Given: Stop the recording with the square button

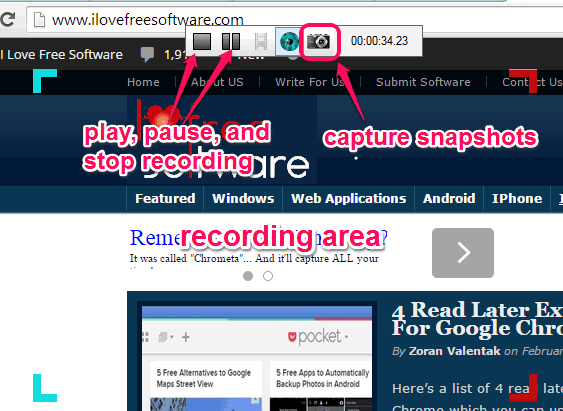Looking at the screenshot, I should point(202,41).
